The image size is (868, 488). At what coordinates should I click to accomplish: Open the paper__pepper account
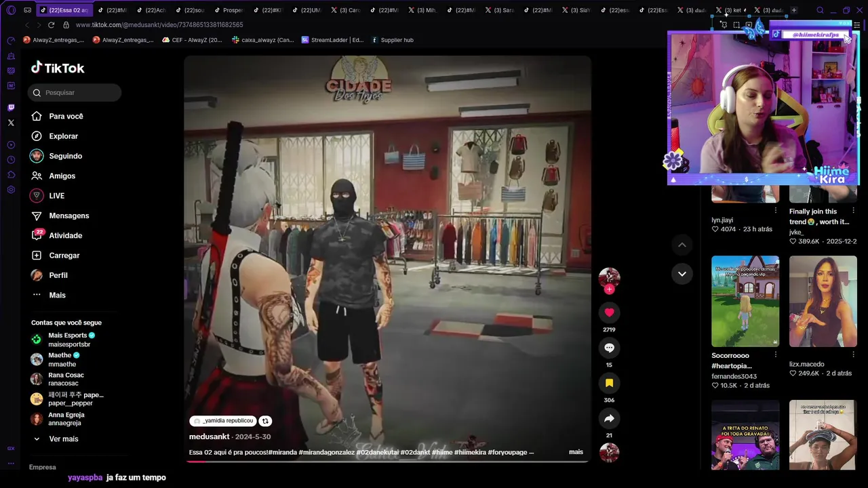click(x=75, y=399)
